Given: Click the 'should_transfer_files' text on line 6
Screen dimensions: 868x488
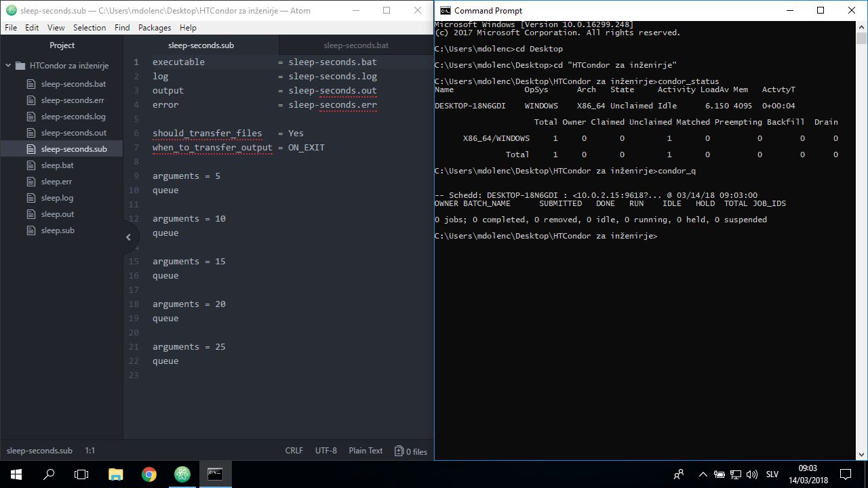Looking at the screenshot, I should (207, 133).
